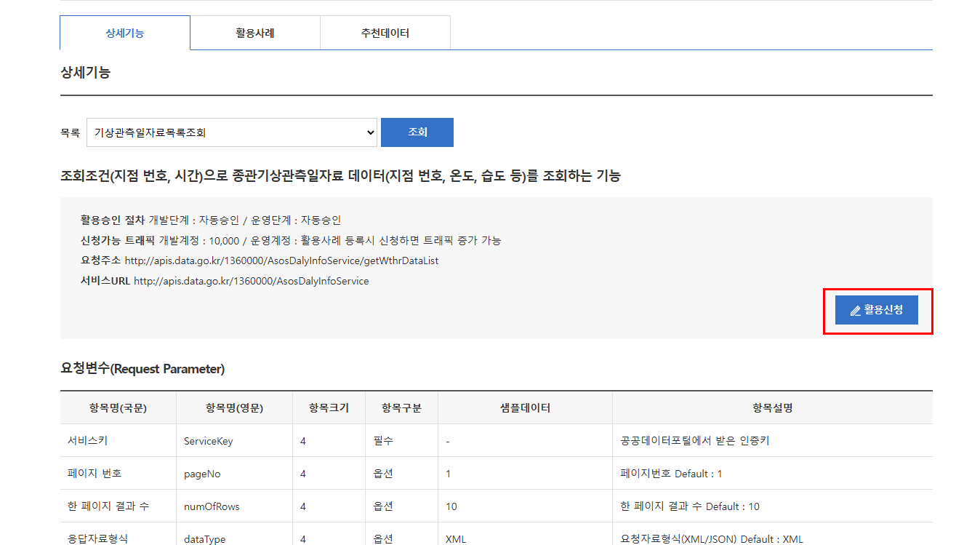Click the 서비스URL AsosDalyInfoService address

(x=252, y=281)
